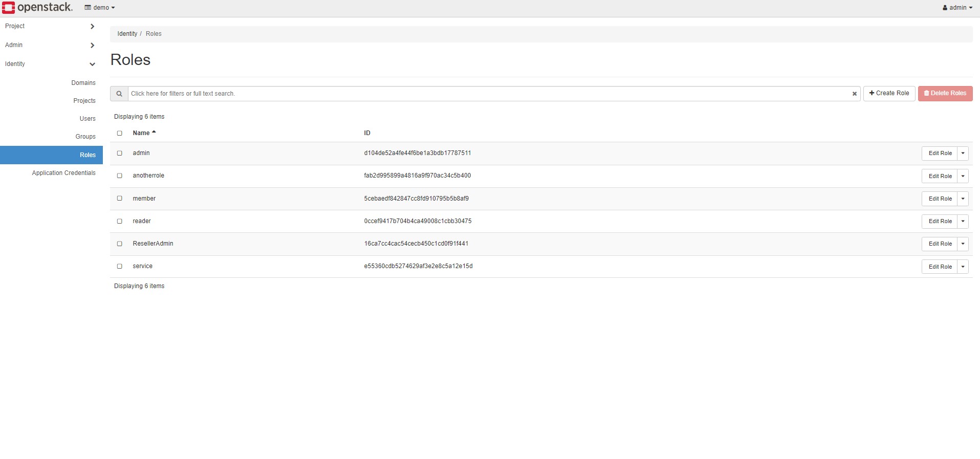
Task: Click the Delete Roles trash button
Action: [x=945, y=94]
